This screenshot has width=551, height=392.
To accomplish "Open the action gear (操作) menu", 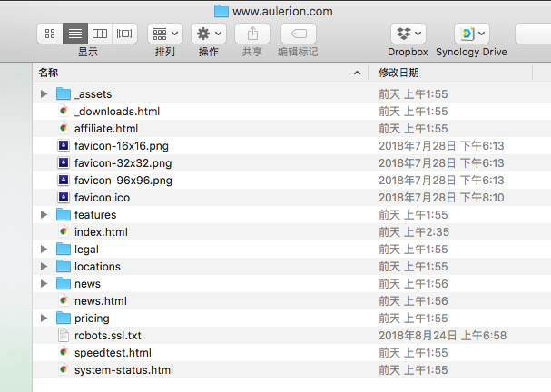I will click(209, 34).
